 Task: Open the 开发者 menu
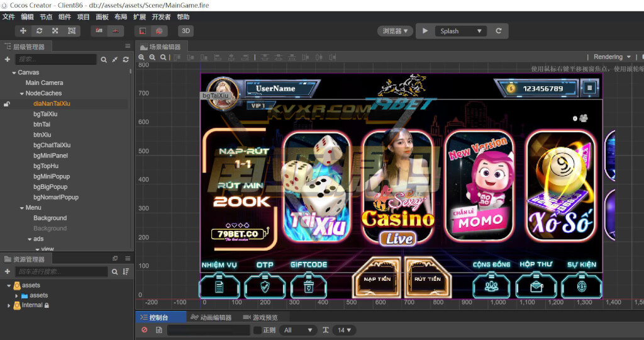(161, 17)
